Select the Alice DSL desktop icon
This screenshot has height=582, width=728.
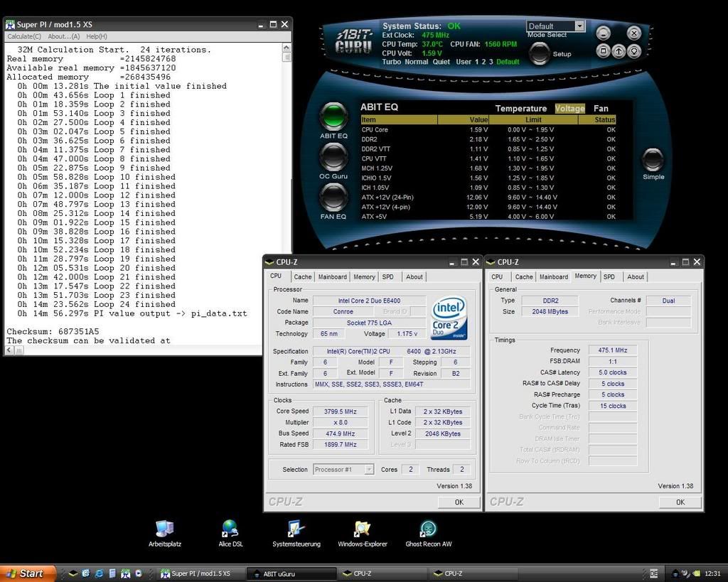[230, 534]
